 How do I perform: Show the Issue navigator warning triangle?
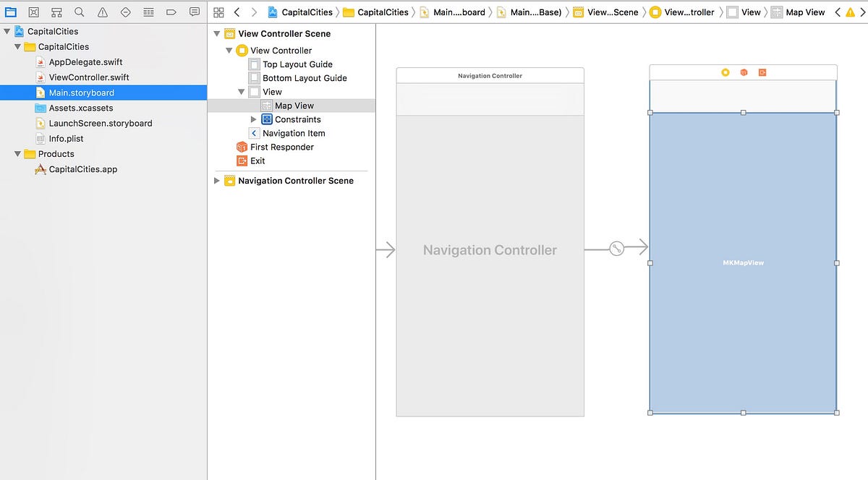[x=101, y=12]
